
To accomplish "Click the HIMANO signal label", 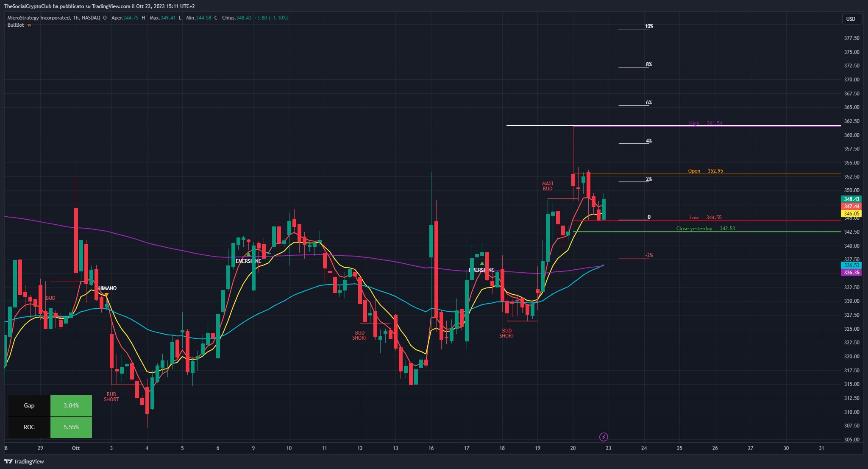I will click(107, 288).
